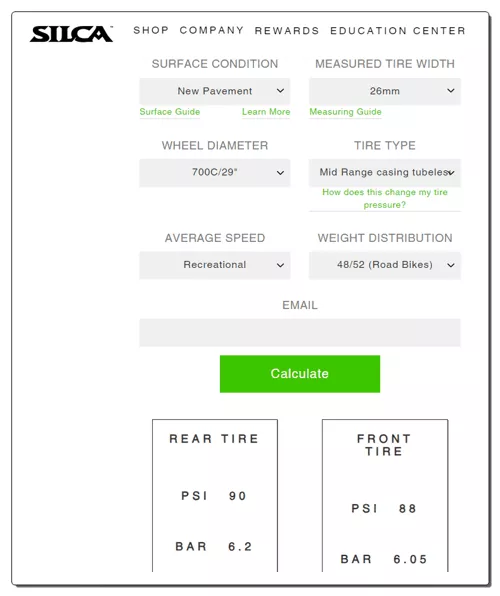The image size is (500, 596).
Task: Click into the Email input field
Action: (x=300, y=333)
